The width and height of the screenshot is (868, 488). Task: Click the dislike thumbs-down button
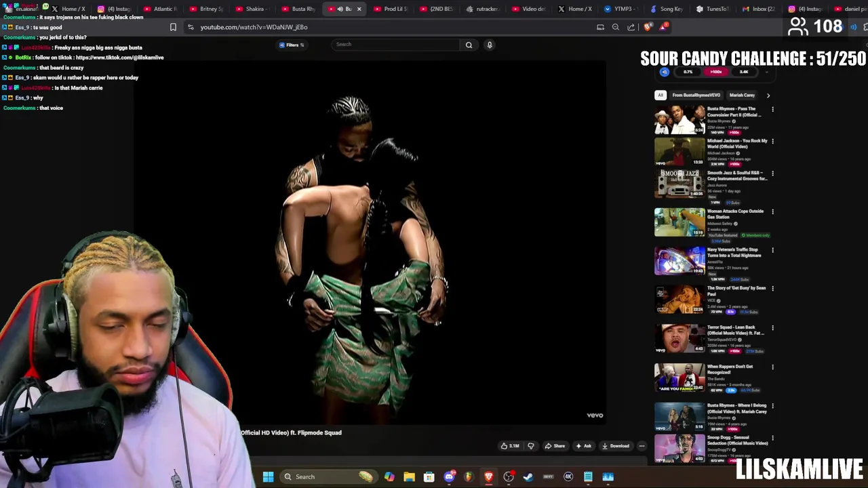point(531,446)
